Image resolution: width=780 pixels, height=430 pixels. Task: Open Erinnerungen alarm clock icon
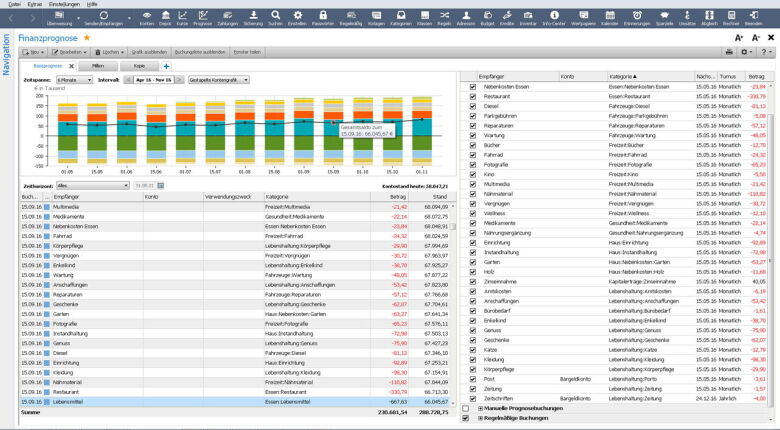pyautogui.click(x=638, y=17)
